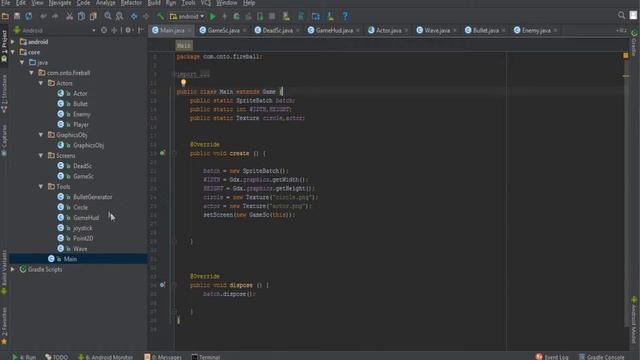Click the Paste toolbar icon
Viewport: 640px width, 360px height.
93,16
